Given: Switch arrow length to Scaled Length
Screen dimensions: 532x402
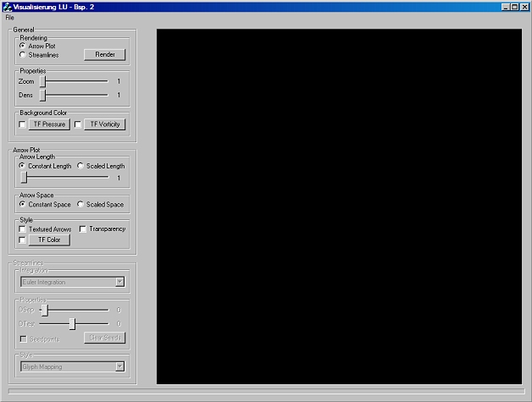Looking at the screenshot, I should click(80, 166).
